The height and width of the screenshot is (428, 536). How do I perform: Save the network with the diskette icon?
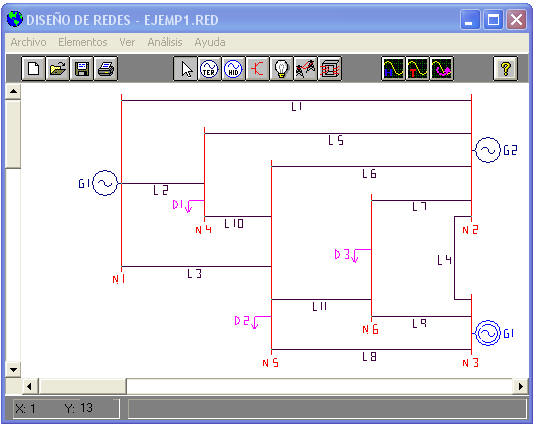(82, 69)
